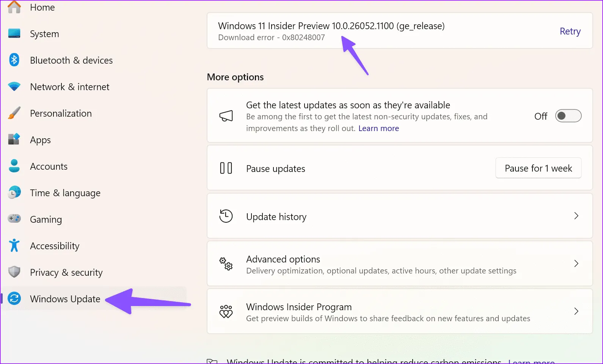Open Advanced options using the chevron arrow
Viewport: 603px width, 364px height.
click(x=576, y=264)
